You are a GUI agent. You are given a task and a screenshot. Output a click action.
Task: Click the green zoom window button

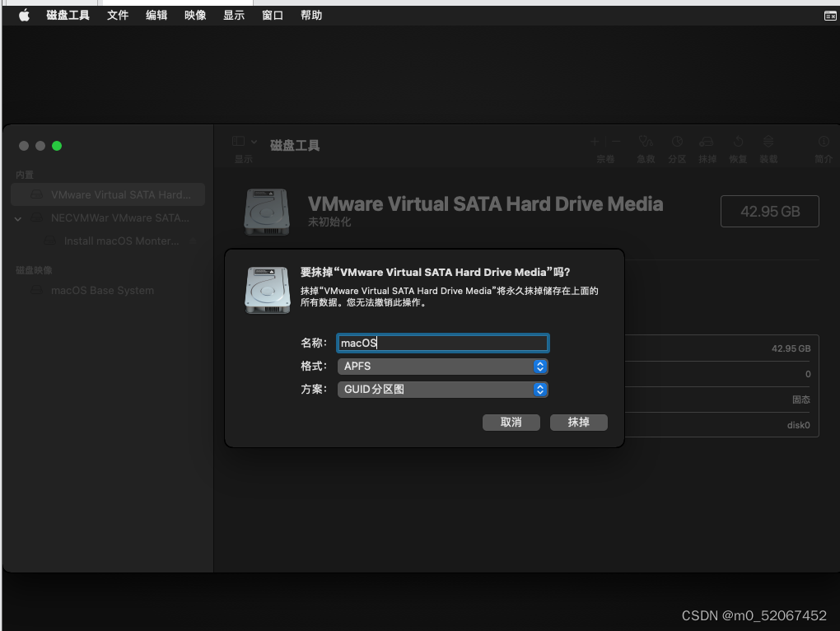pos(57,146)
